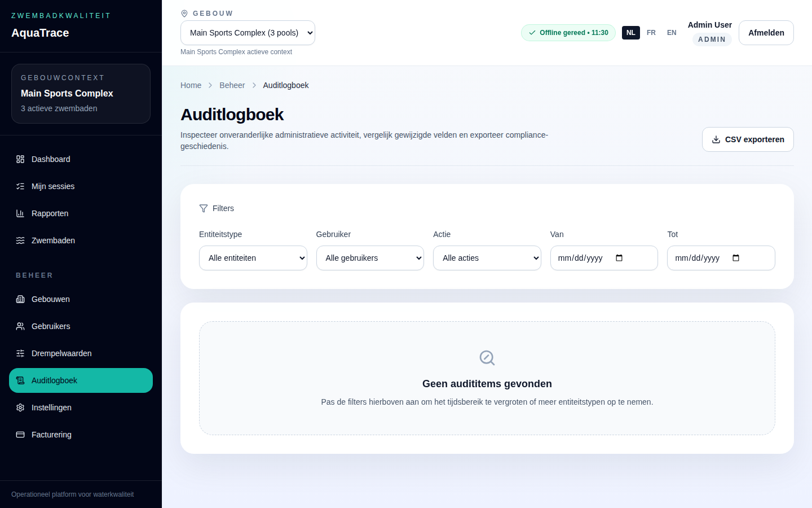Click the first breadcrumb chevron after Home

tap(210, 85)
